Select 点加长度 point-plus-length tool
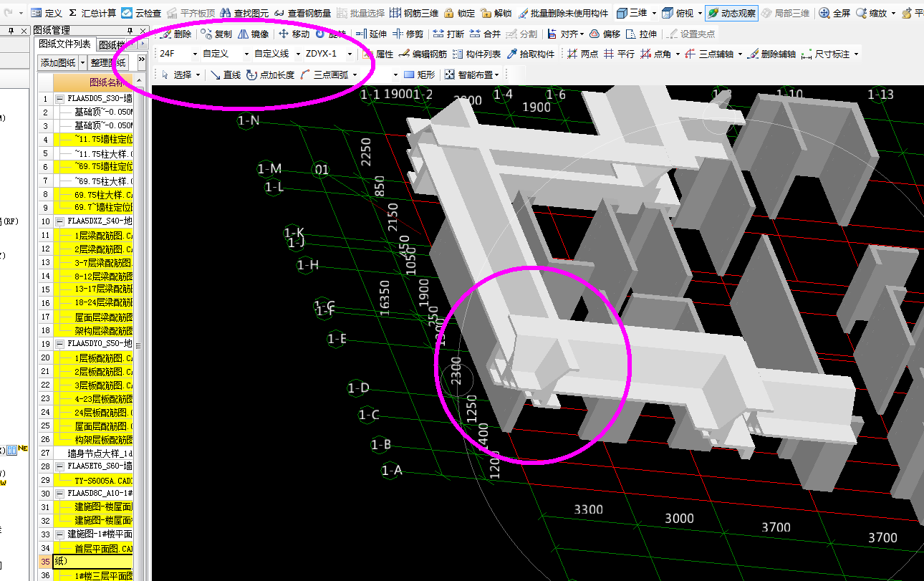Image resolution: width=924 pixels, height=581 pixels. coord(270,75)
